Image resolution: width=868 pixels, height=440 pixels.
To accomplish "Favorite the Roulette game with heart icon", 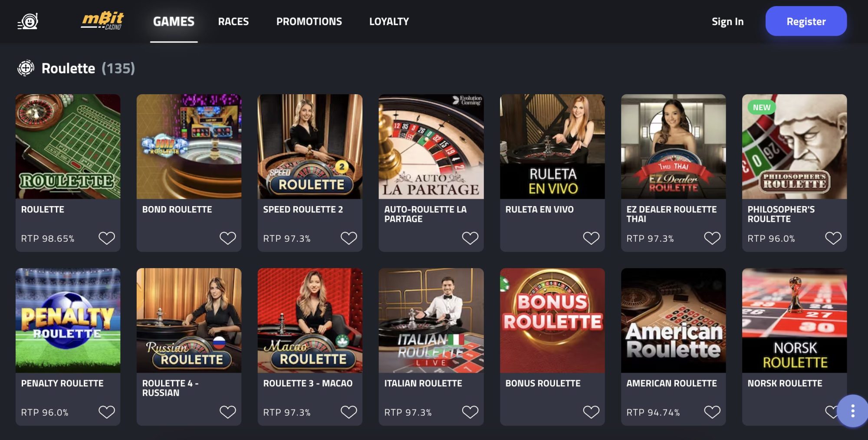I will point(106,238).
